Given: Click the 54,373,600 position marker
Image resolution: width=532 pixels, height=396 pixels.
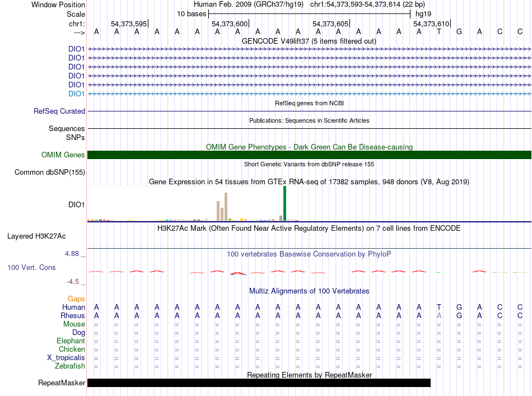Looking at the screenshot, I should point(230,24).
